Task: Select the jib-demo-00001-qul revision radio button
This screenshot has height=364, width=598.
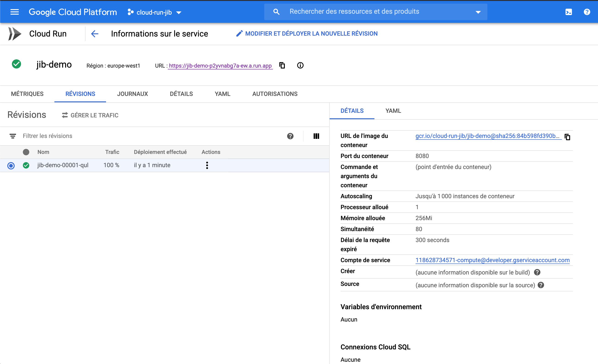Action: 11,165
